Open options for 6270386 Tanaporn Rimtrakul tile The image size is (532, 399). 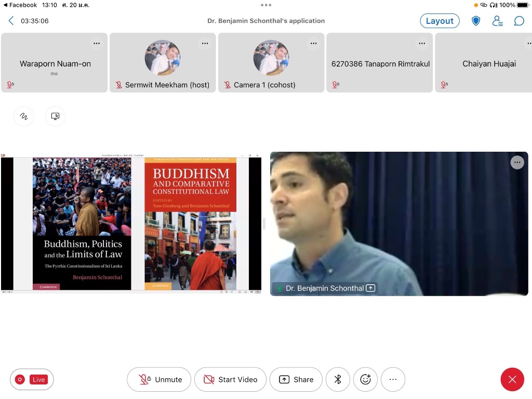[x=422, y=44]
